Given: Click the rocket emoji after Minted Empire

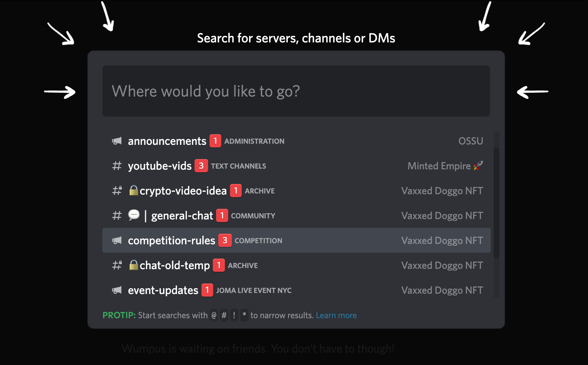Looking at the screenshot, I should (478, 166).
